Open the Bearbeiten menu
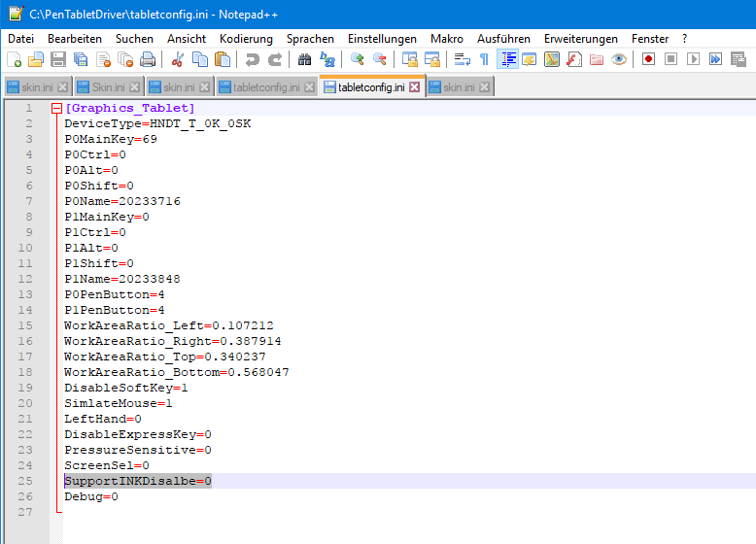The width and height of the screenshot is (756, 544). (75, 39)
